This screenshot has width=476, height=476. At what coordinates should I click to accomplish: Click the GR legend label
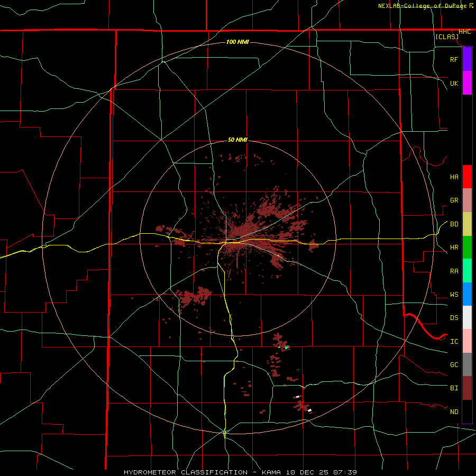(454, 200)
